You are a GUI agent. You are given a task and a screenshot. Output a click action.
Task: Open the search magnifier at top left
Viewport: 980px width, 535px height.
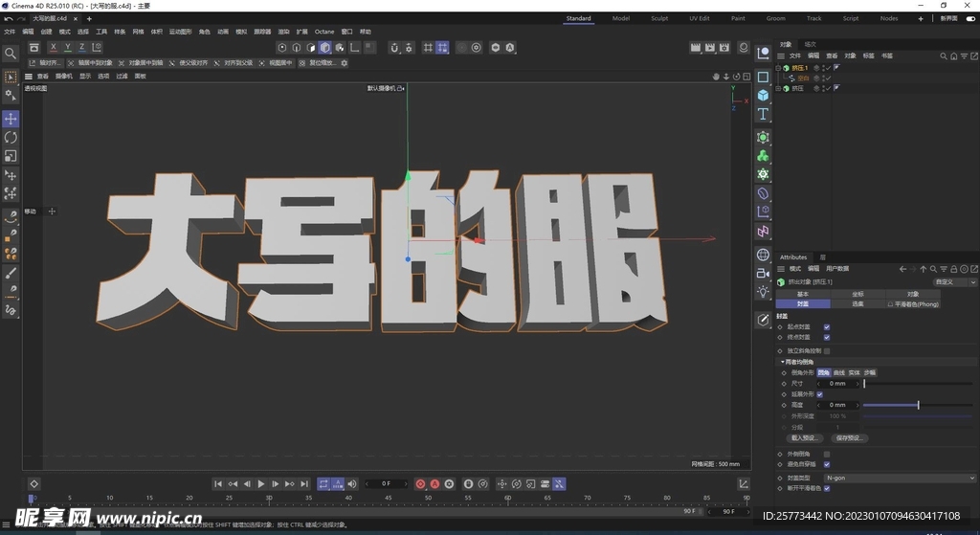(x=10, y=54)
